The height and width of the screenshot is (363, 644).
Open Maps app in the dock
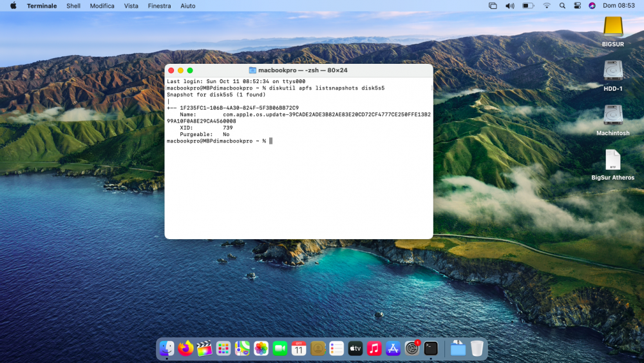tap(242, 349)
